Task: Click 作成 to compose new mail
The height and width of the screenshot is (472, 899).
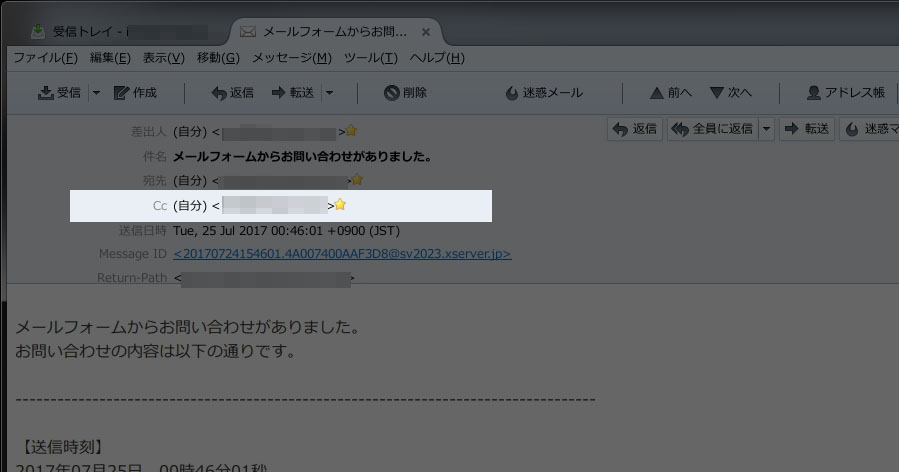Action: [135, 93]
